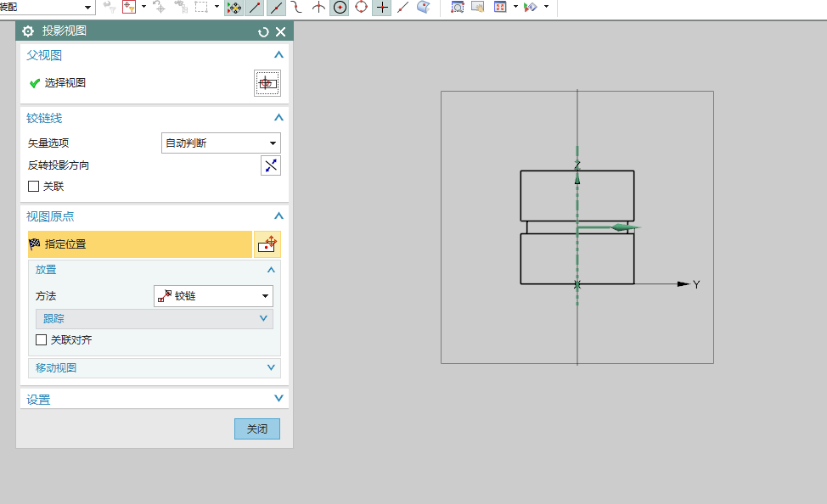Enable the 关联 checkbox

pos(33,186)
